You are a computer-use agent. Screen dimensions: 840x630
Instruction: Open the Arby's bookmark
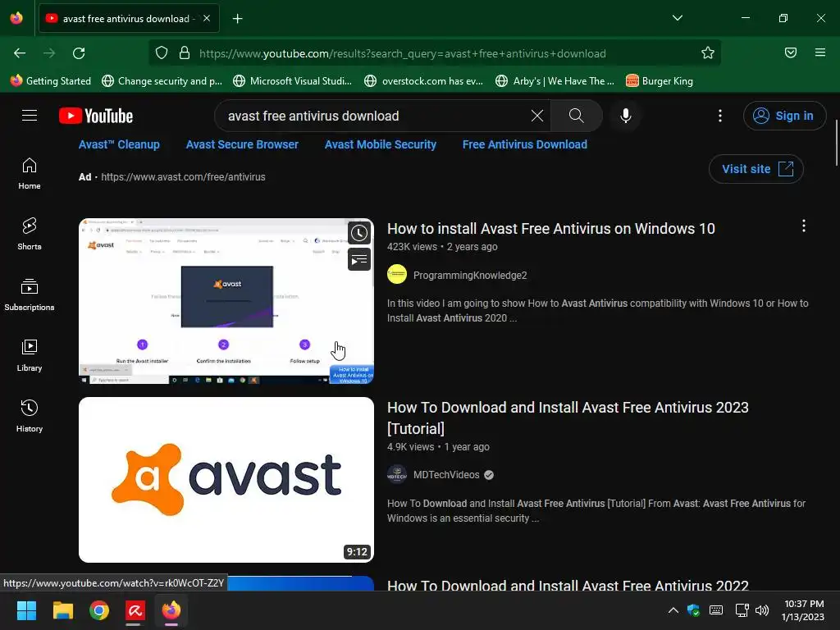pyautogui.click(x=555, y=81)
